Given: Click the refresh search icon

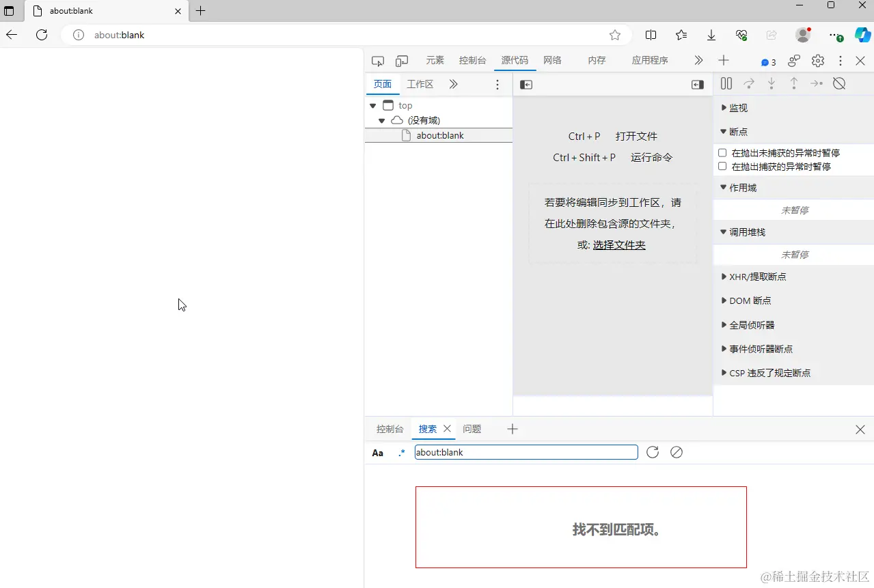Looking at the screenshot, I should [653, 452].
